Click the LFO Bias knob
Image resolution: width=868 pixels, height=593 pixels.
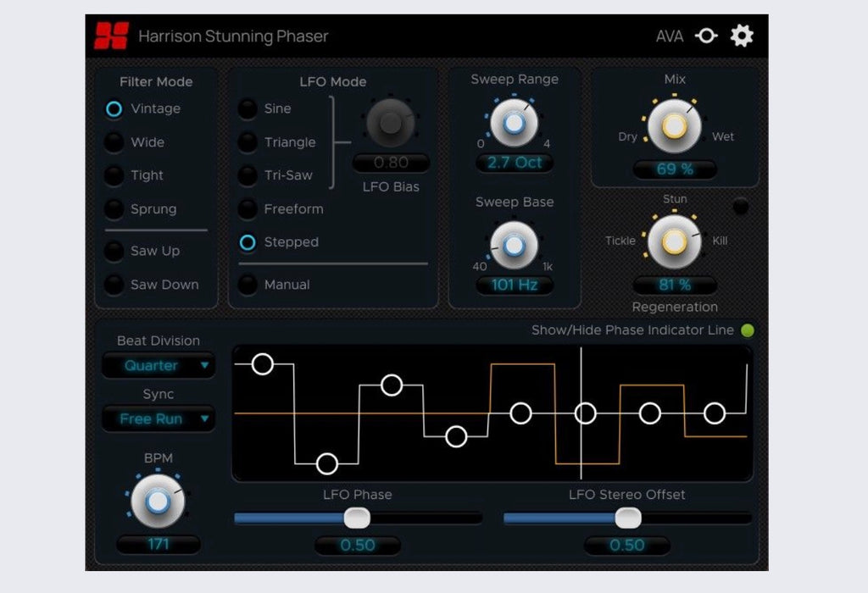pos(390,123)
